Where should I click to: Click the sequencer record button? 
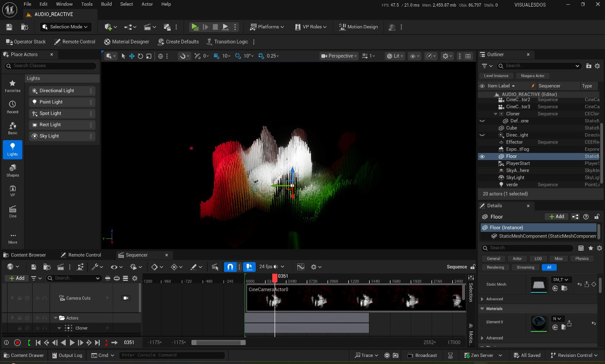17,342
